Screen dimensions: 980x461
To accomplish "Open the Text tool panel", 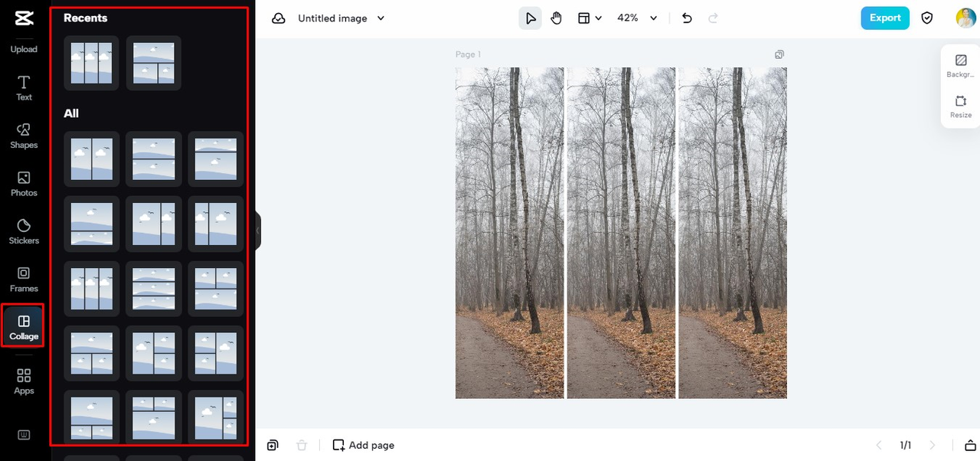I will (x=24, y=88).
